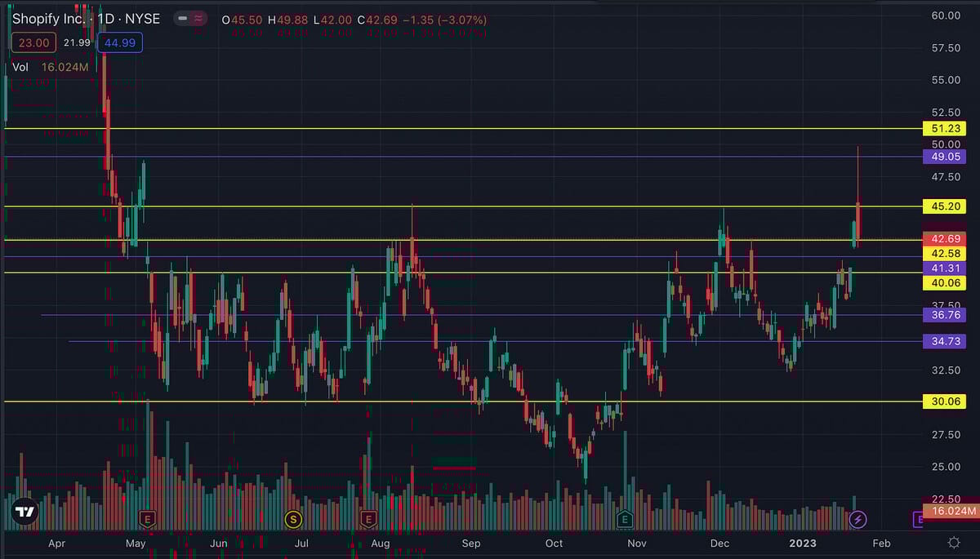Viewport: 980px width, 559px height.
Task: Click the Feb label on time axis
Action: tap(881, 543)
